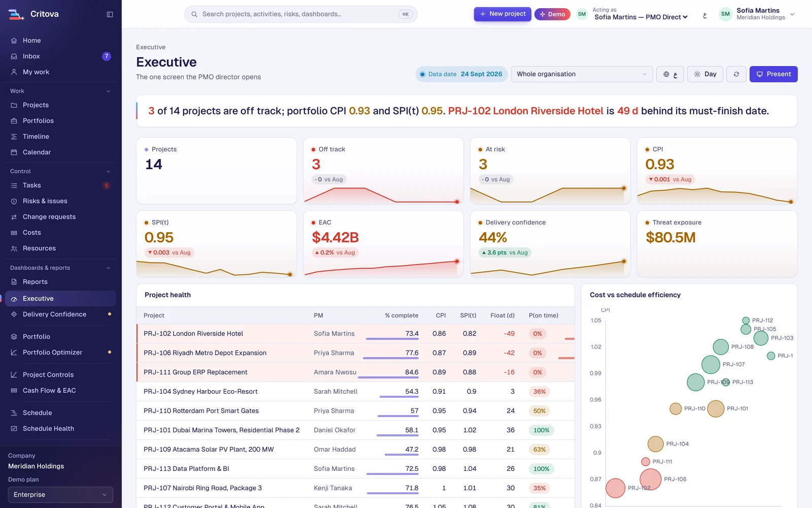This screenshot has height=508, width=812.
Task: Click the Project Controls icon
Action: coord(14,375)
